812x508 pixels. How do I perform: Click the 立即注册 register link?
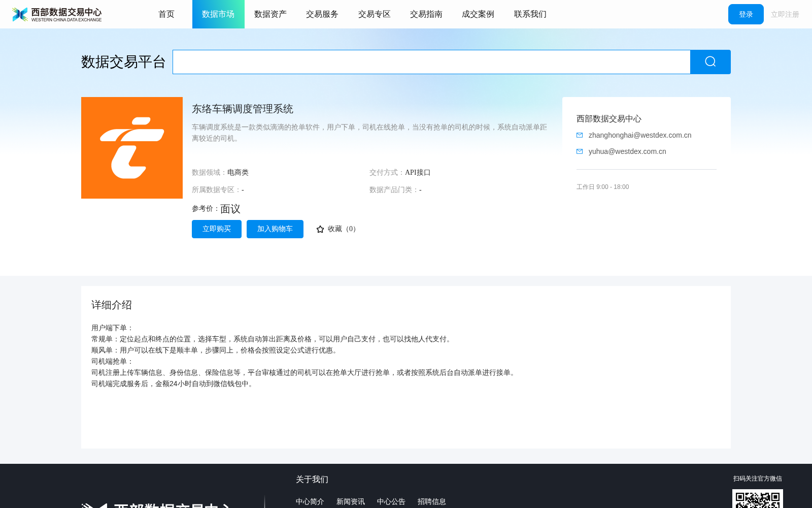tap(785, 14)
